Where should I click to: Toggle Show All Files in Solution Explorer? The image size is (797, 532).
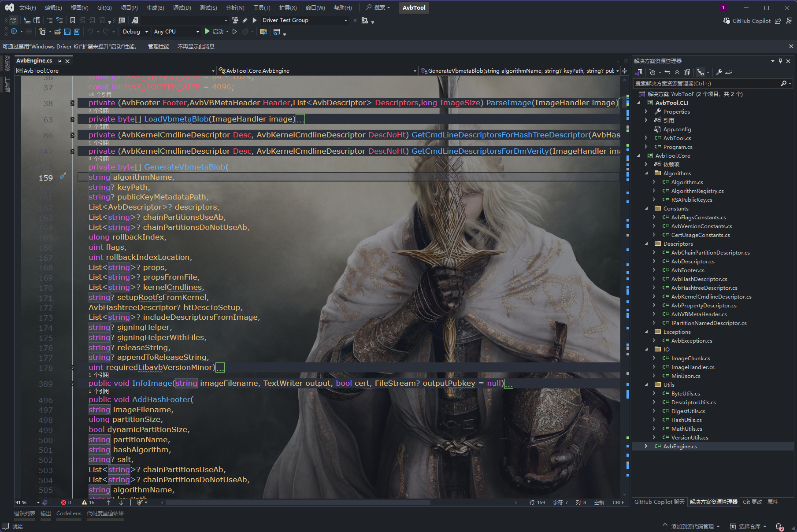(686, 72)
